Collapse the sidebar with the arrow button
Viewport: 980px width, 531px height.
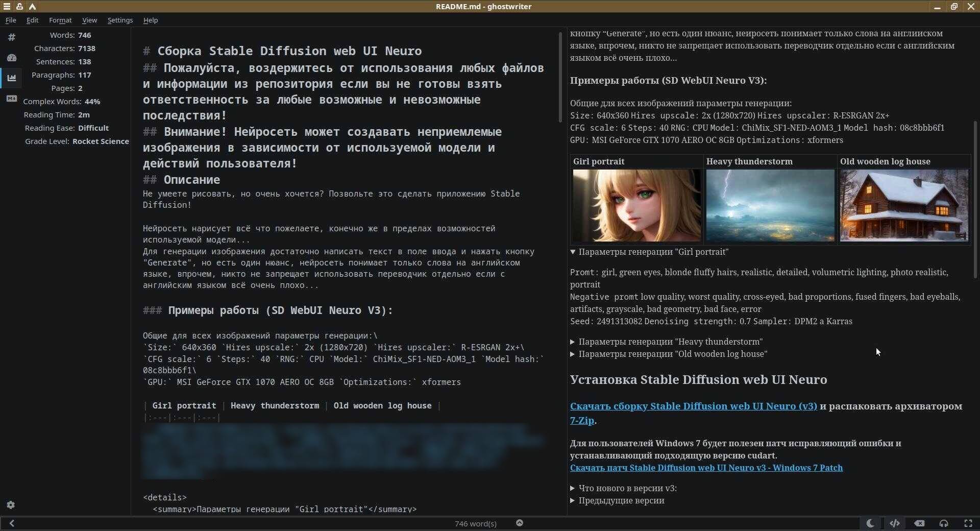pos(12,523)
